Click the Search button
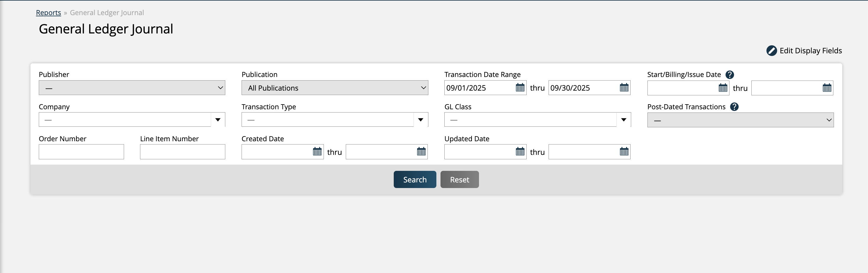 point(414,180)
